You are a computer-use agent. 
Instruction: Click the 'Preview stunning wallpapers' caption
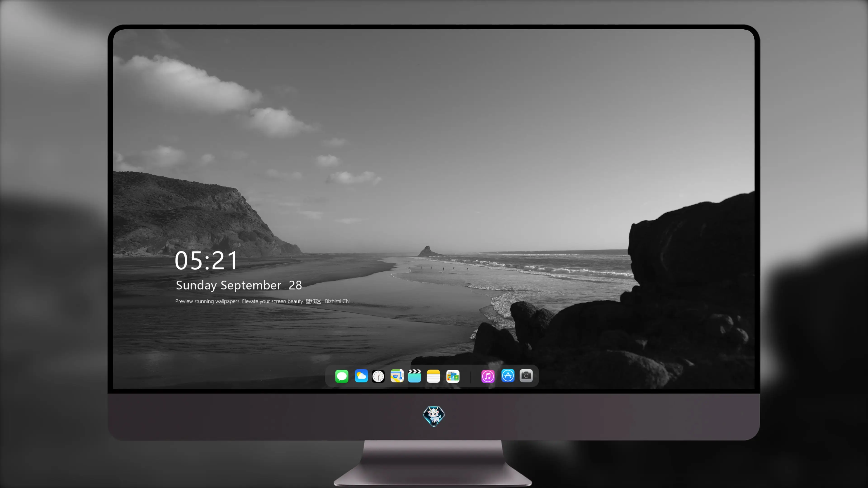[262, 301]
